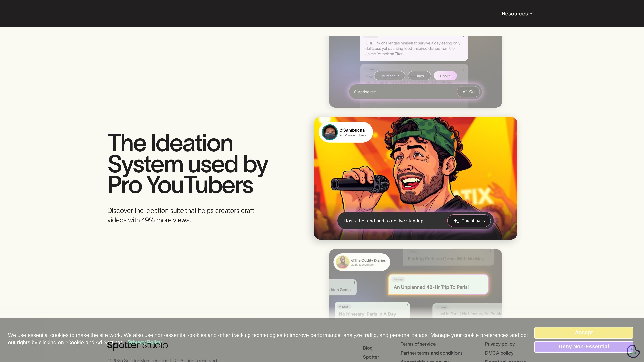Keep the "An Unplanned 48-Hr Trip To Paris!" idea
The image size is (644, 362).
click(398, 279)
